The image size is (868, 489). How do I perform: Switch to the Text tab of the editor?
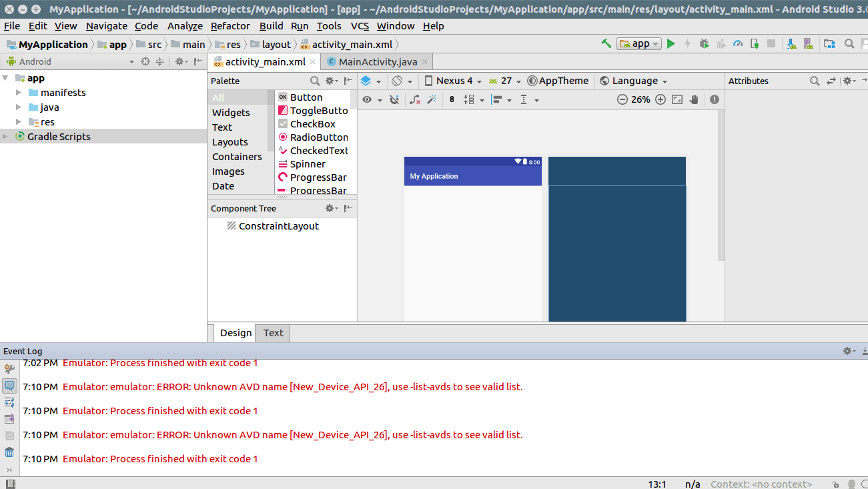tap(272, 333)
